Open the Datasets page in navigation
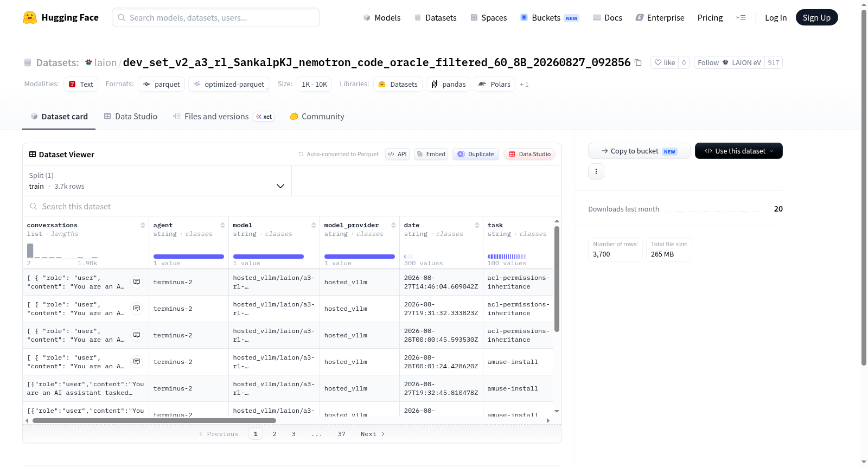868x467 pixels. 435,17
